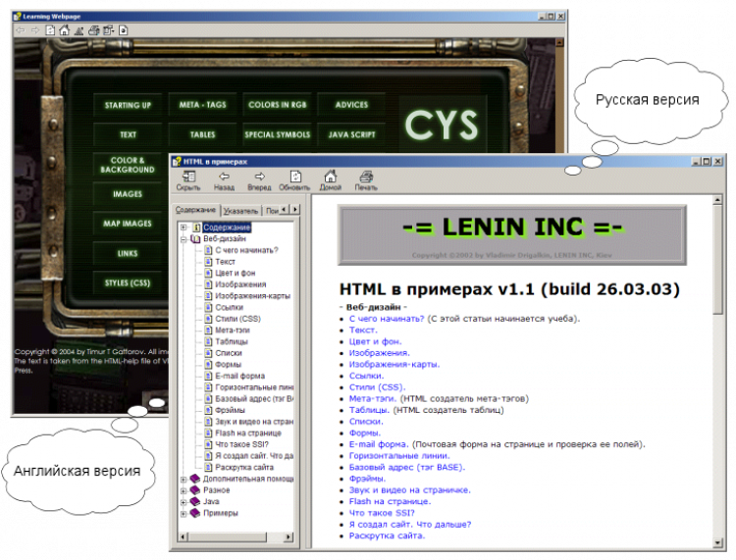
Task: Click STYLES (CSS) button in Learning Webpage
Action: tap(128, 282)
